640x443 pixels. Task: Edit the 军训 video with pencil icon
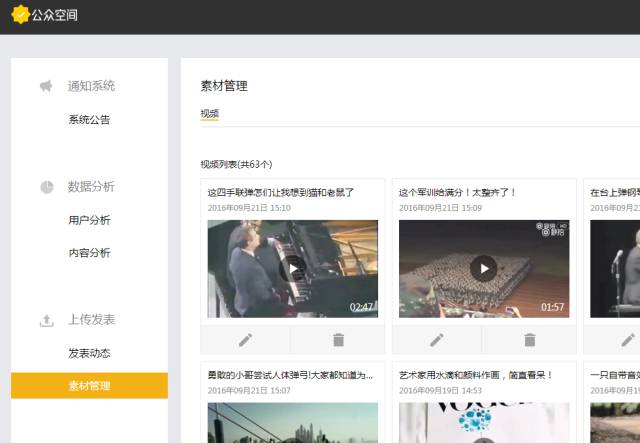[437, 340]
